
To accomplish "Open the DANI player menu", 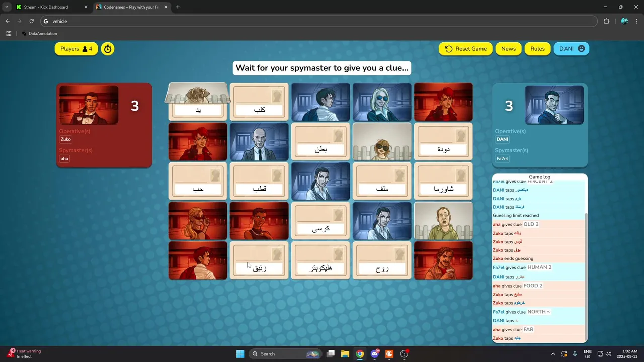I will 572,49.
